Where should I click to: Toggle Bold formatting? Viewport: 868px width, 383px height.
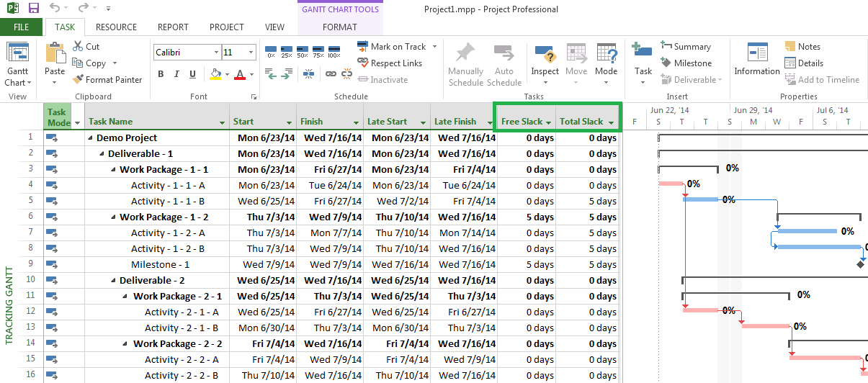coord(161,74)
